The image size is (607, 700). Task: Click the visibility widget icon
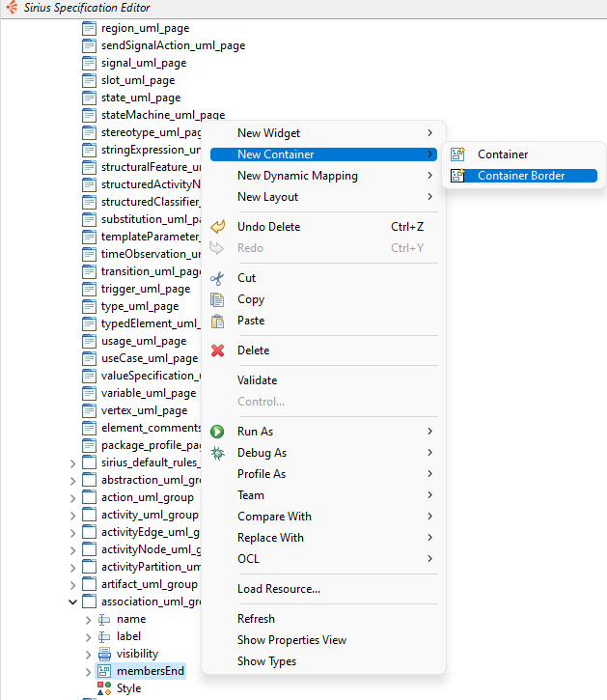104,654
